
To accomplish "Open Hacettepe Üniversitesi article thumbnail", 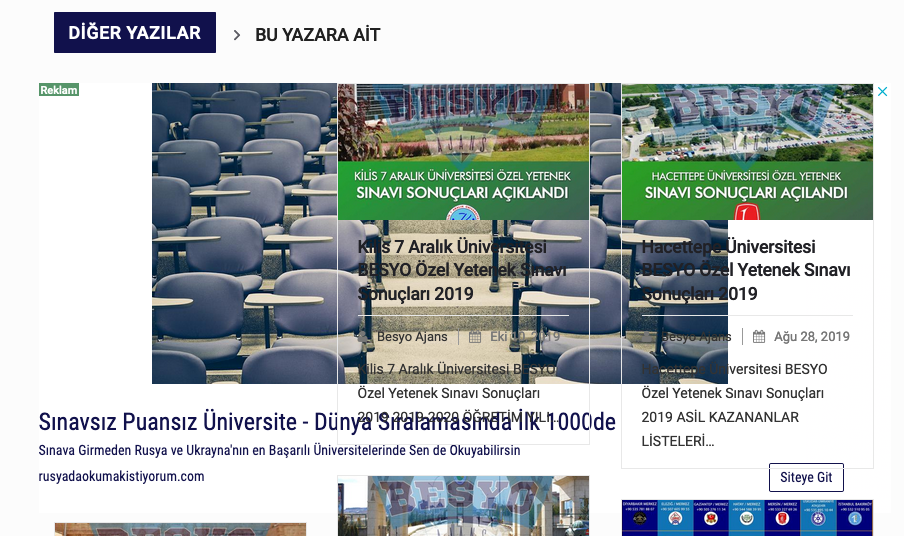I will click(x=747, y=152).
